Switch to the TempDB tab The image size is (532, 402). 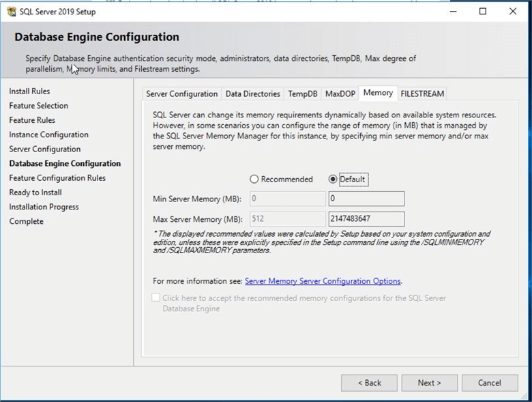click(302, 94)
